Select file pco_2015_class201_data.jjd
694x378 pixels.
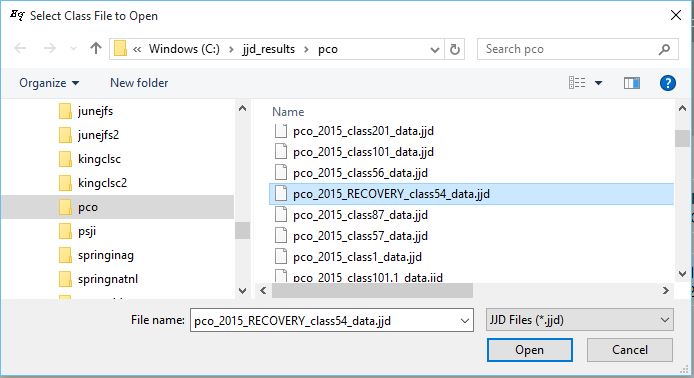363,131
